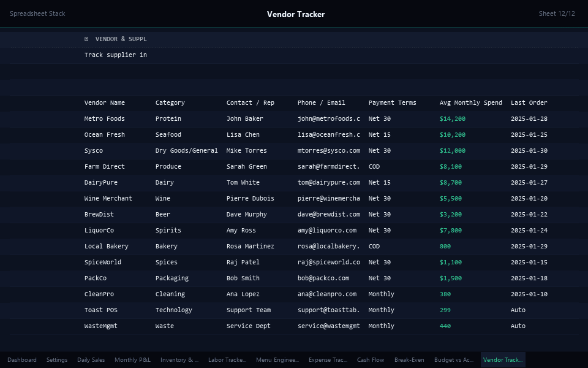Click the grid icon beside VENDOR & SUPPL header
The width and height of the screenshot is (588, 368).
tap(86, 39)
